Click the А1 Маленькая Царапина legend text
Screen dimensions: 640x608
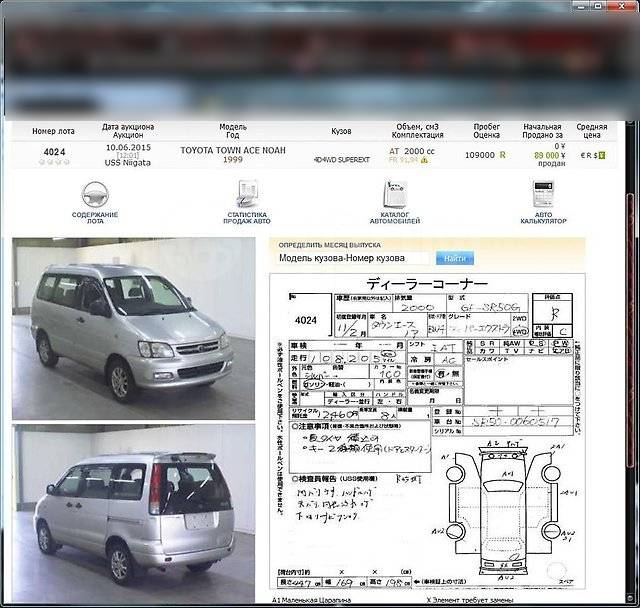(x=311, y=600)
